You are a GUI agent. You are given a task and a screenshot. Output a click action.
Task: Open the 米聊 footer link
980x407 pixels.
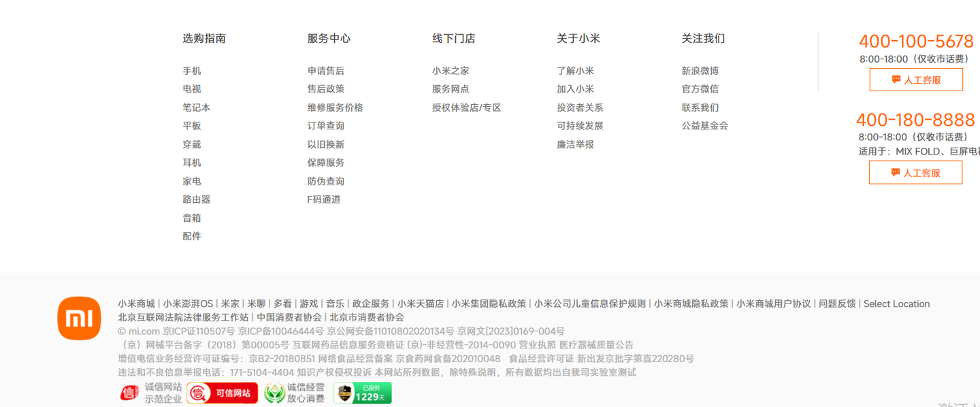(x=256, y=304)
